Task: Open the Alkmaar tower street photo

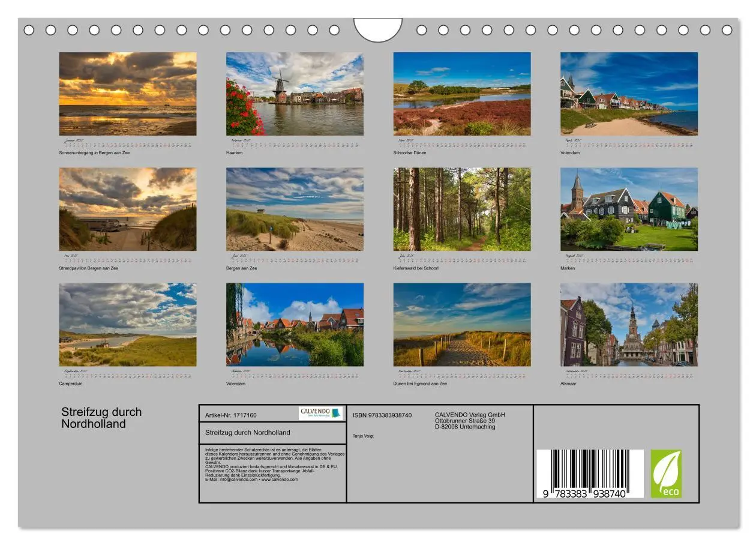Action: coord(629,325)
